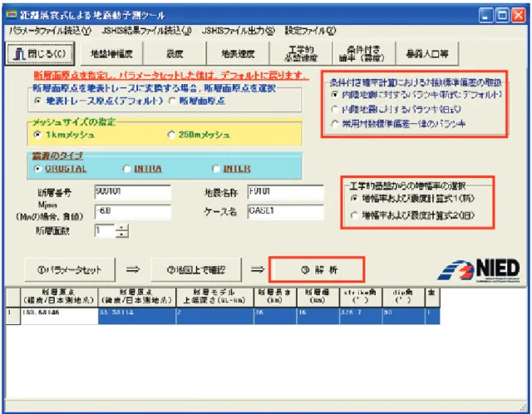The image size is (532, 414).
Task: Increase 断層面数 with up arrow
Action: (122, 228)
